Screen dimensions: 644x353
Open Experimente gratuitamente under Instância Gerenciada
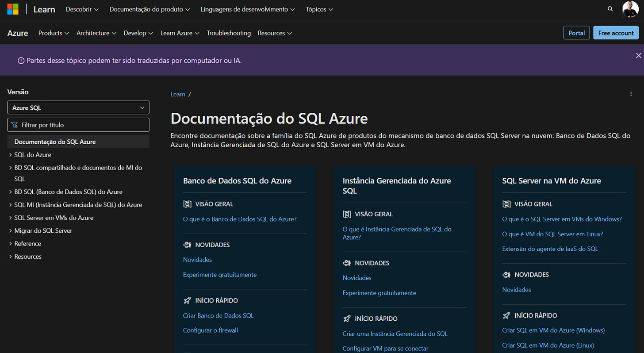pyautogui.click(x=379, y=293)
